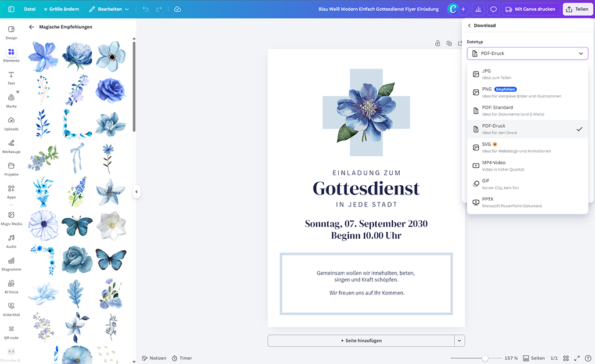The image size is (595, 364).
Task: Open the Bearbeiten mode dropdown
Action: pyautogui.click(x=109, y=9)
